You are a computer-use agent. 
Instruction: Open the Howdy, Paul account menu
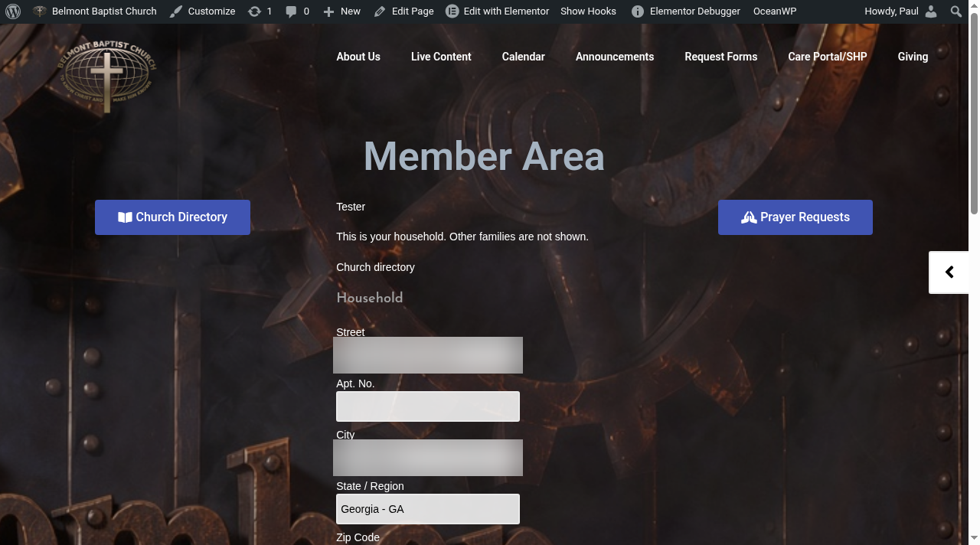tap(900, 11)
